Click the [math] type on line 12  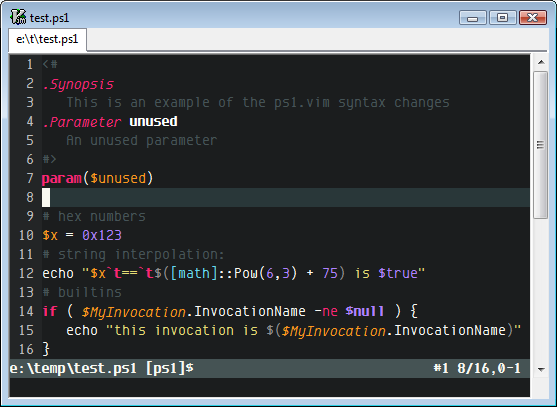(194, 273)
